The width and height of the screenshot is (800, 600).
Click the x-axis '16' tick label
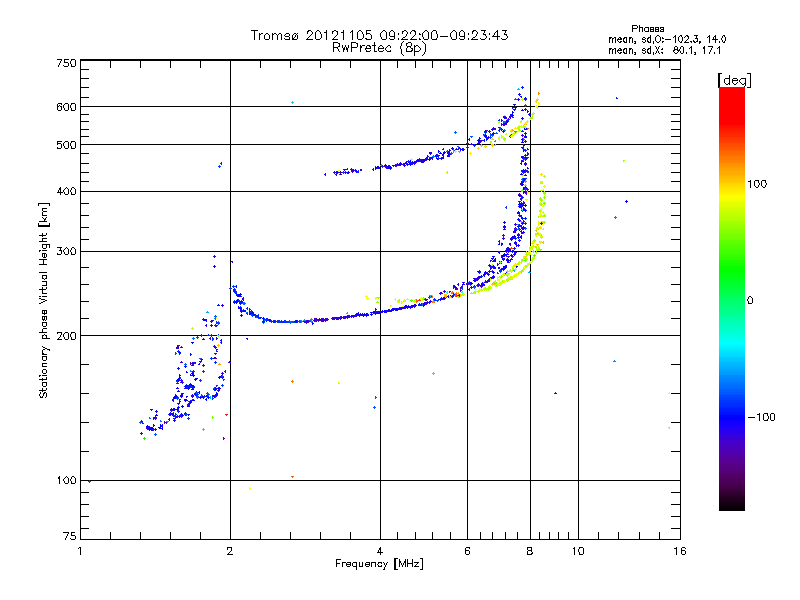[x=680, y=551]
